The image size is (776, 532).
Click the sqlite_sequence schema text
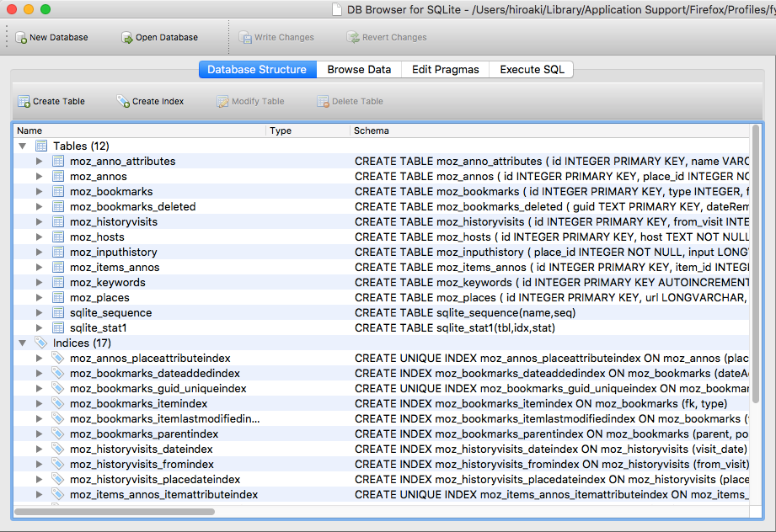(x=465, y=312)
